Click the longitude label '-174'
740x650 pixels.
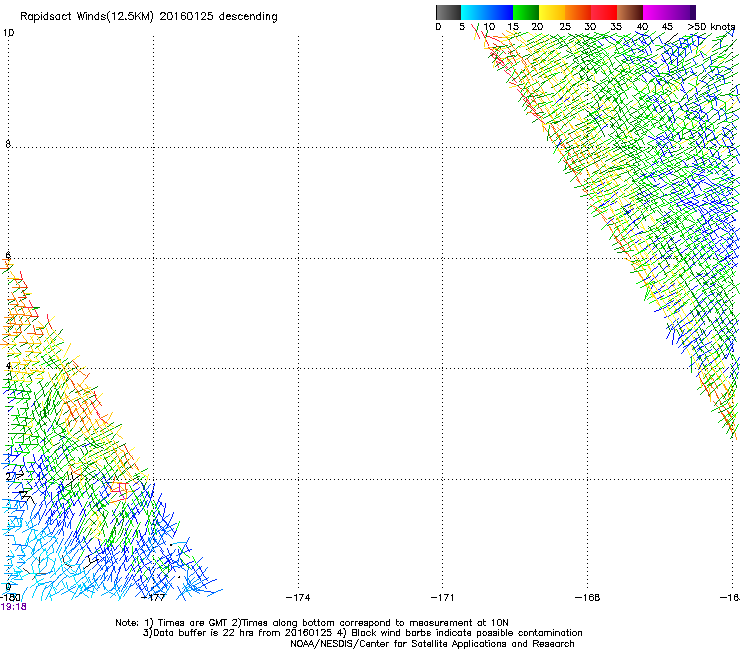pos(298,598)
